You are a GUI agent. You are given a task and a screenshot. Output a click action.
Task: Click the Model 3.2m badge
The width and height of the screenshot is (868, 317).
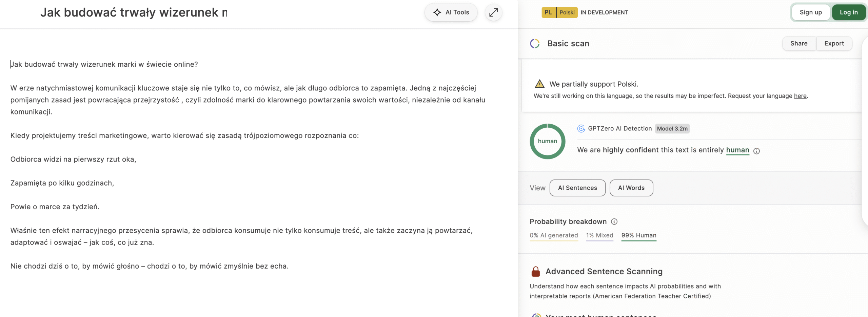coord(672,129)
